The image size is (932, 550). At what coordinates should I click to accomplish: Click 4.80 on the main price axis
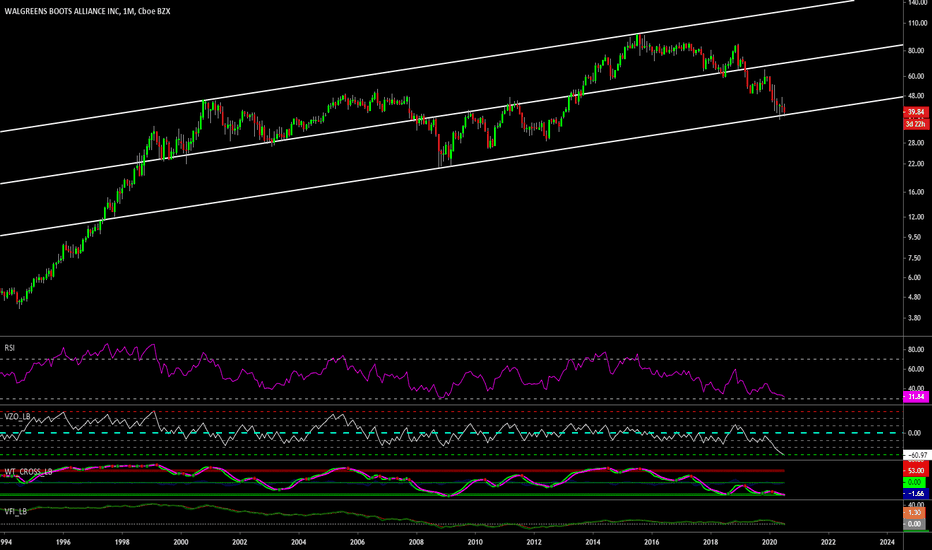tap(915, 297)
